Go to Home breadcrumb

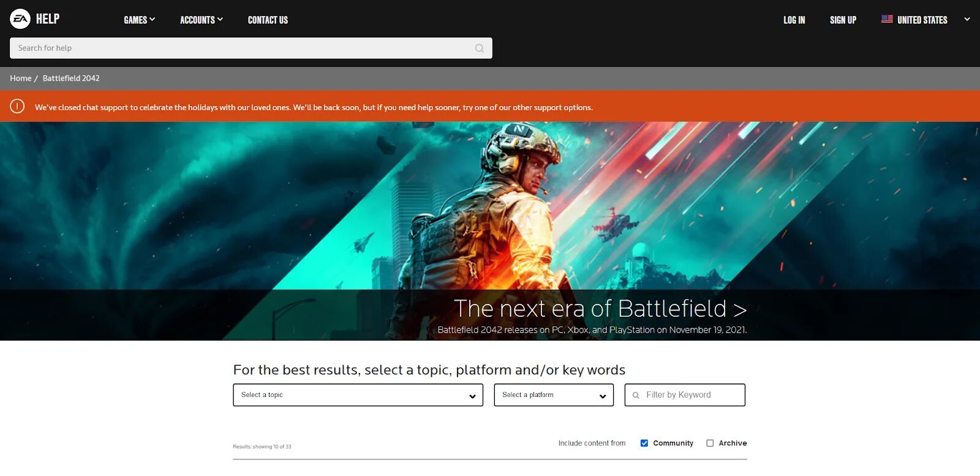(21, 78)
